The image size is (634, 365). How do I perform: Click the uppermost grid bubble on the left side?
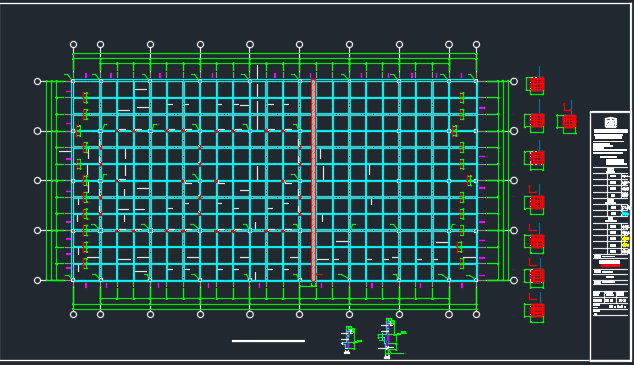click(x=37, y=82)
